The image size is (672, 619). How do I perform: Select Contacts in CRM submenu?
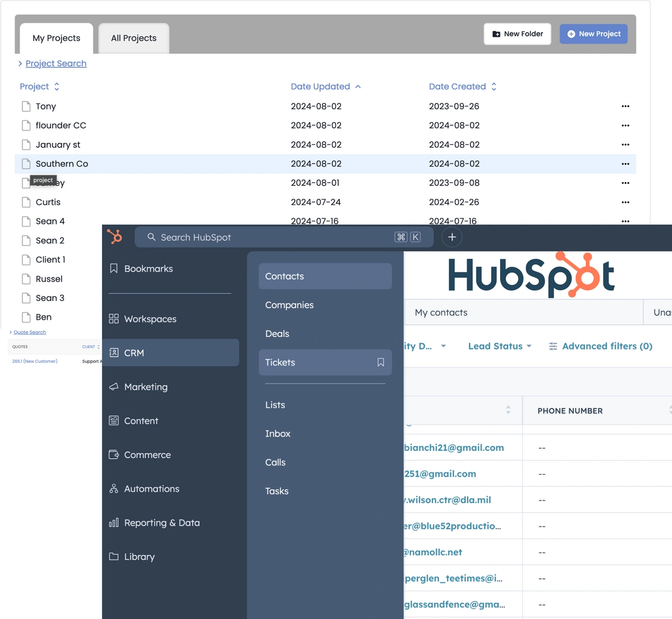point(325,276)
